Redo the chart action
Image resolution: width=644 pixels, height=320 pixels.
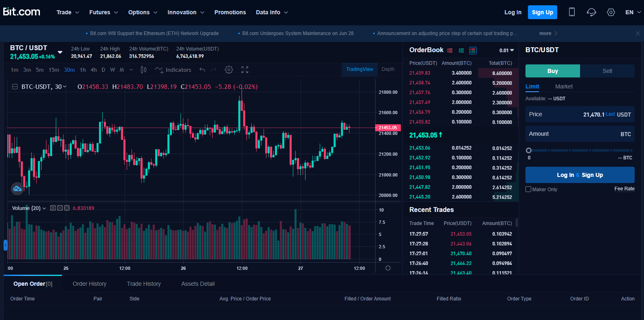pyautogui.click(x=214, y=70)
